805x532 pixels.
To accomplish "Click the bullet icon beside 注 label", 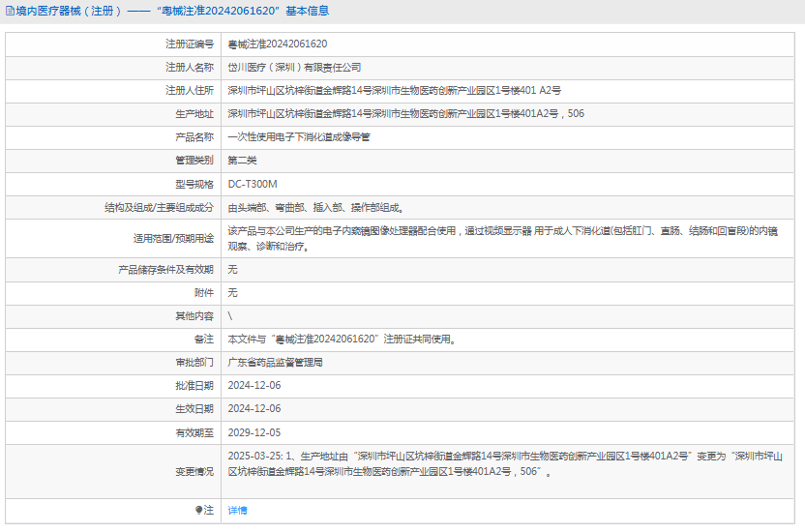I will coord(199,510).
